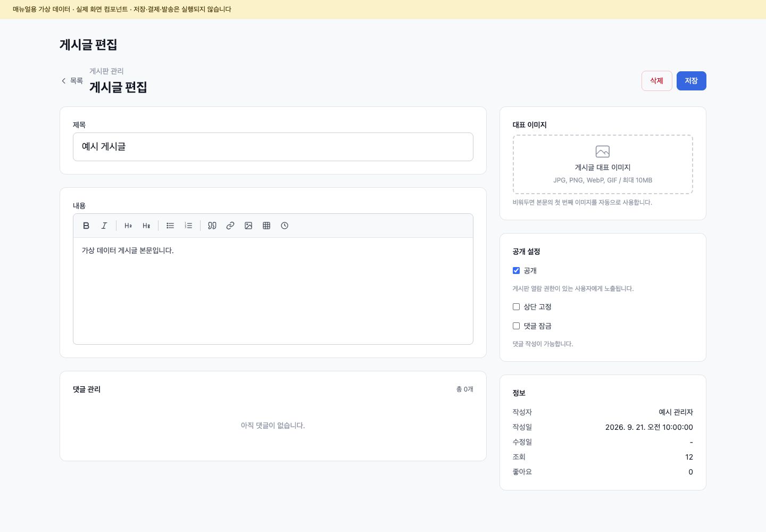The width and height of the screenshot is (766, 532).
Task: Click the text 'JPG, PNG, WebP, GIF / 최대 10MB'
Action: (603, 180)
